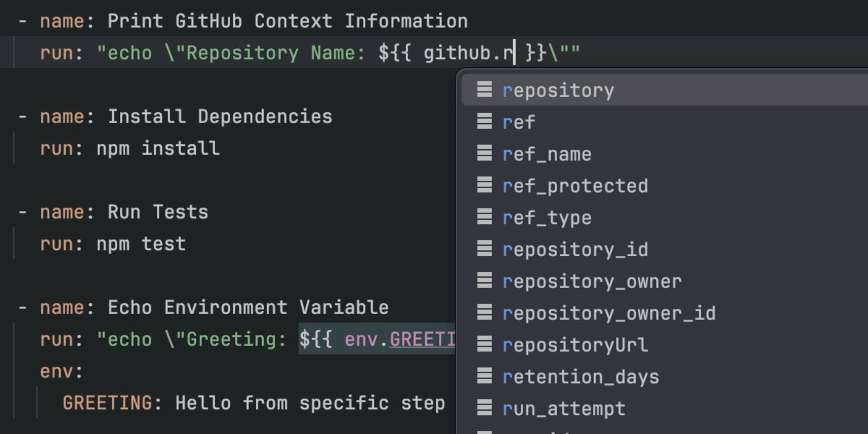The image size is (868, 434).
Task: Place cursor on 'npm install' command
Action: (x=158, y=149)
